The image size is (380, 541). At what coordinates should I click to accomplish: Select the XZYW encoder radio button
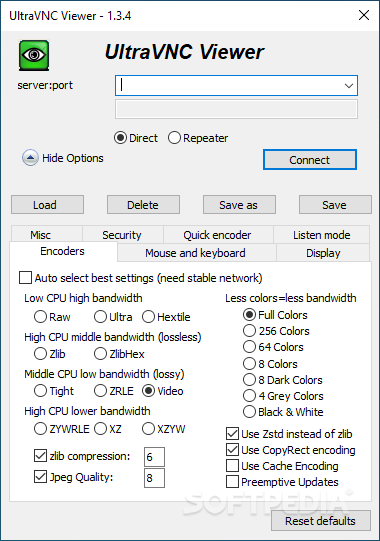pyautogui.click(x=148, y=429)
